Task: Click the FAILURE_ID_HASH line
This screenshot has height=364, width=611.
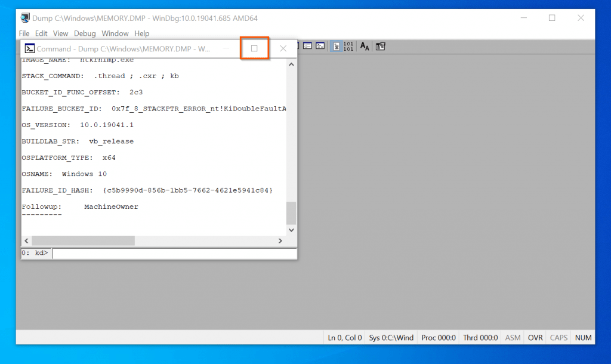Action: [147, 190]
